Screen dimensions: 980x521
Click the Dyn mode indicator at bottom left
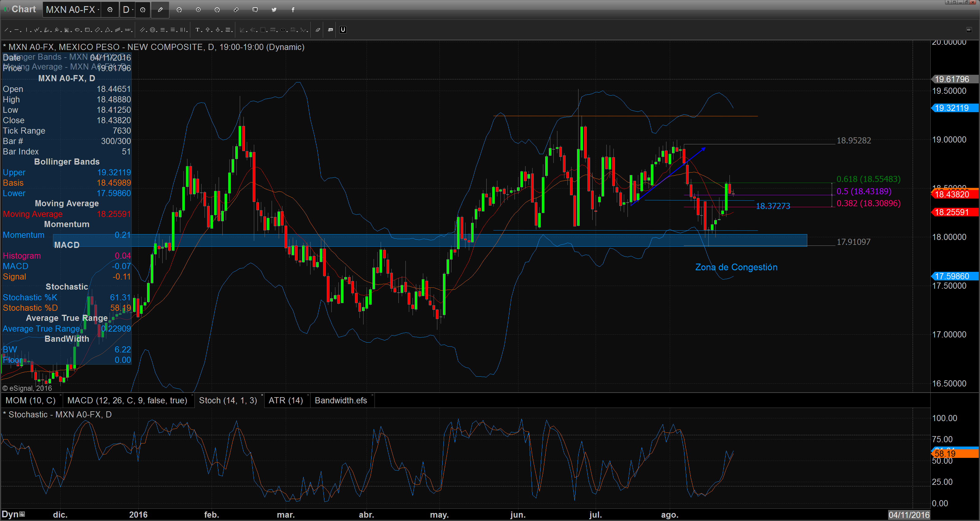pos(13,514)
